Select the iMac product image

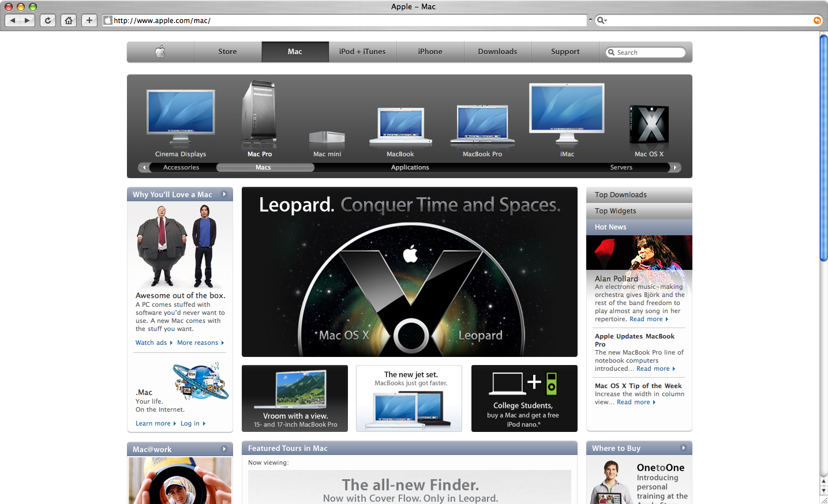567,114
